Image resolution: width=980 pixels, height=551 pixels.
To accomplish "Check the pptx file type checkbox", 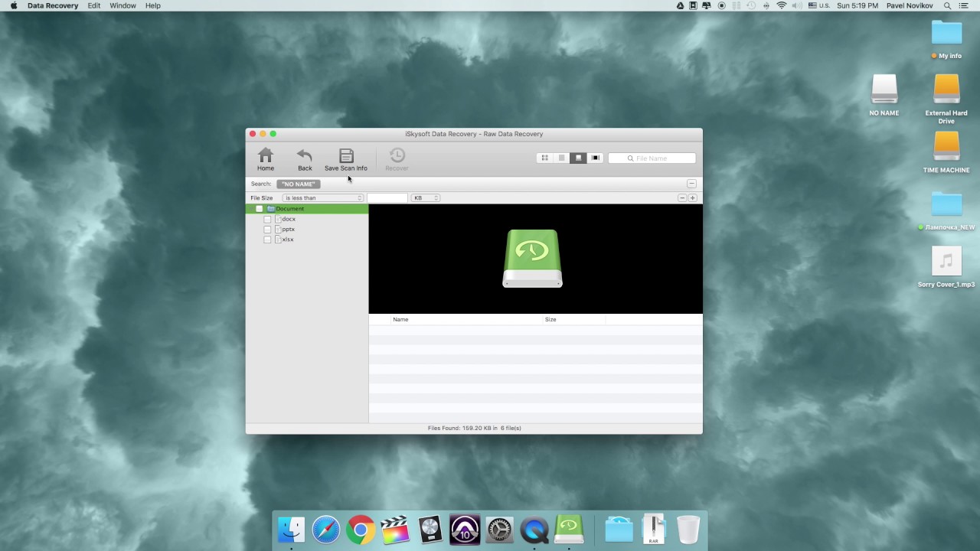I will click(267, 229).
